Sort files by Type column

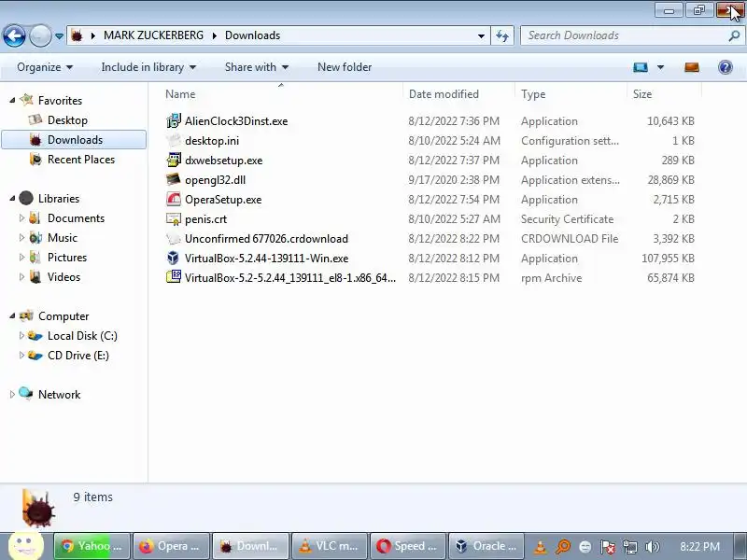[533, 94]
